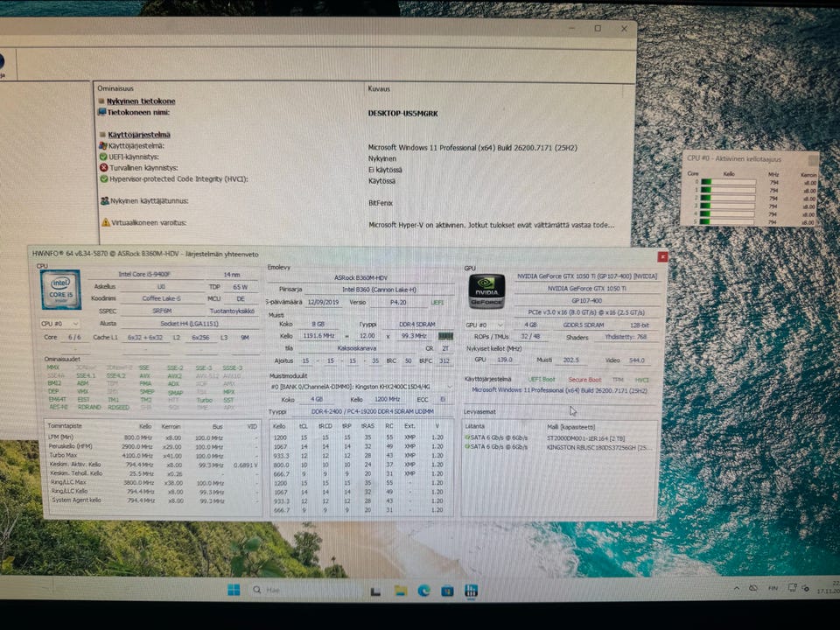Expand the memory module Kingston KHX2400C15D4/4G dropdown
The height and width of the screenshot is (630, 840).
tap(450, 386)
